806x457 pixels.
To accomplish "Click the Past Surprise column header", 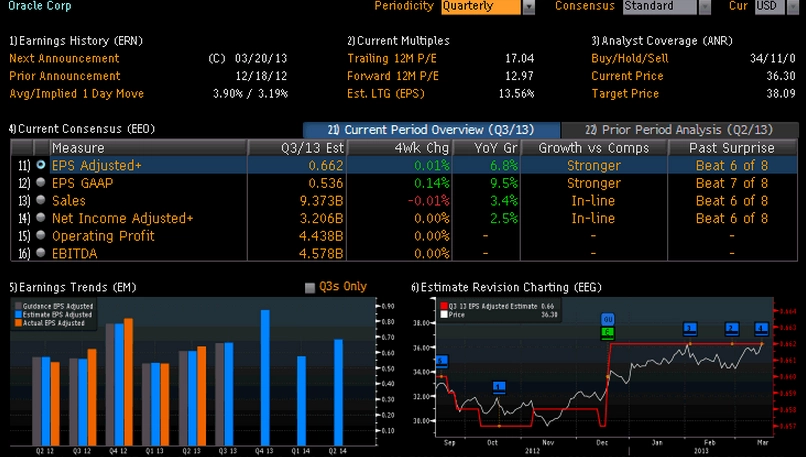I will pos(732,148).
